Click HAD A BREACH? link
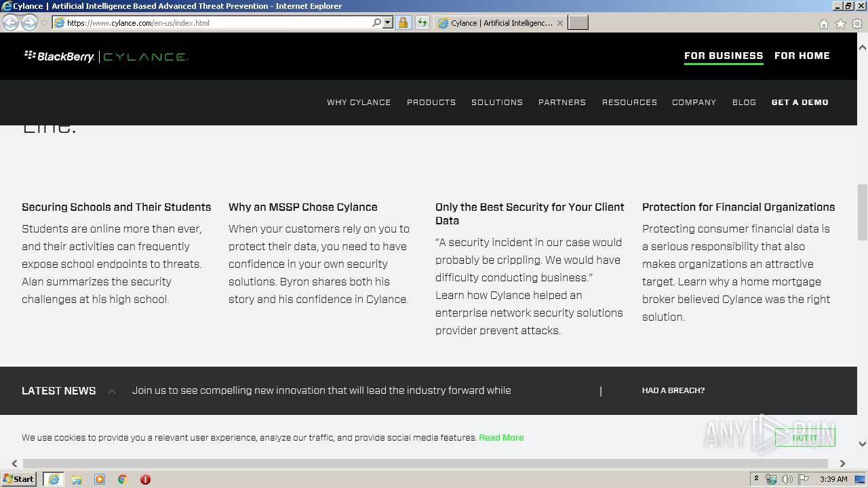The image size is (868, 488). click(x=673, y=390)
